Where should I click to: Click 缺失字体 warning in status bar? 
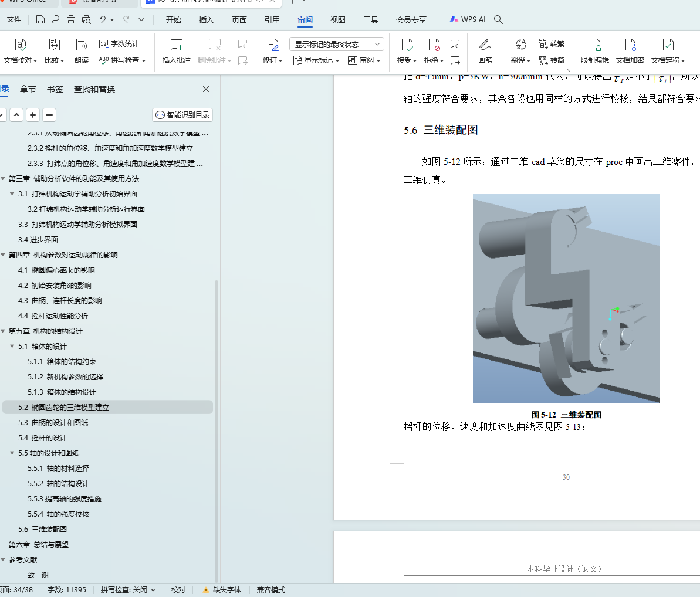point(222,590)
